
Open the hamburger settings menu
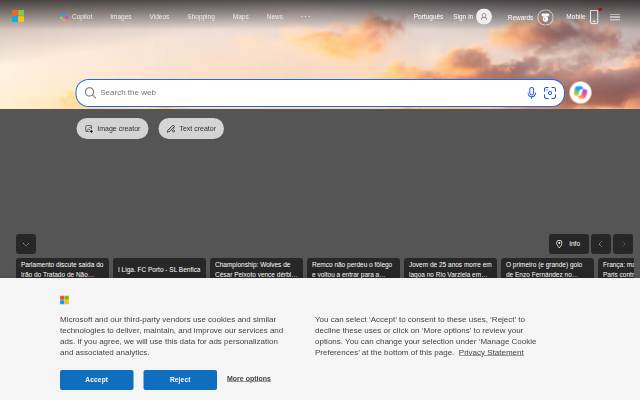(x=615, y=17)
